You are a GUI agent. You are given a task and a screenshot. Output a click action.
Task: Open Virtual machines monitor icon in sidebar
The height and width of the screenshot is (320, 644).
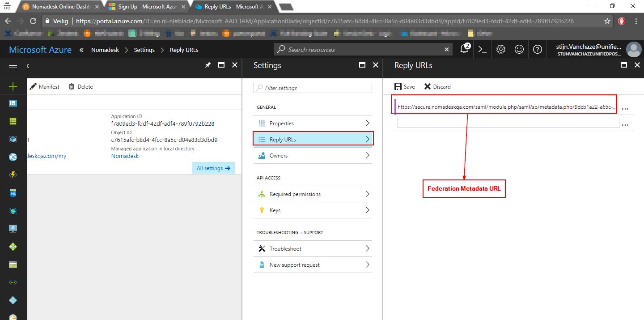pyautogui.click(x=13, y=229)
